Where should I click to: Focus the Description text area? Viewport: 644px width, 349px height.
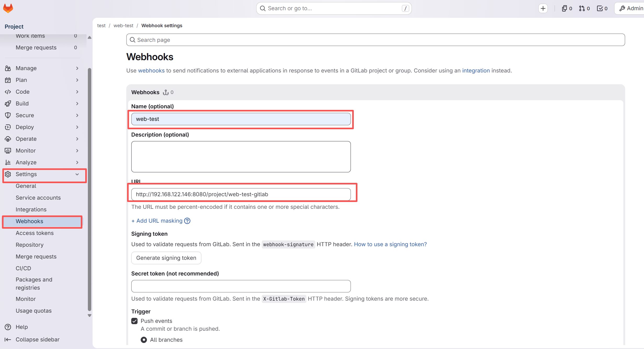point(241,157)
